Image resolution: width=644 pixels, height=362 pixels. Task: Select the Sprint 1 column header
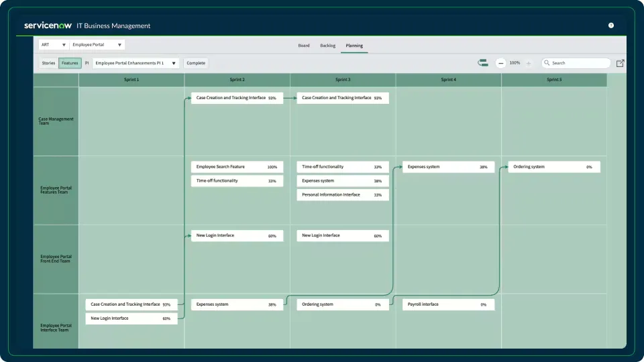pyautogui.click(x=131, y=80)
